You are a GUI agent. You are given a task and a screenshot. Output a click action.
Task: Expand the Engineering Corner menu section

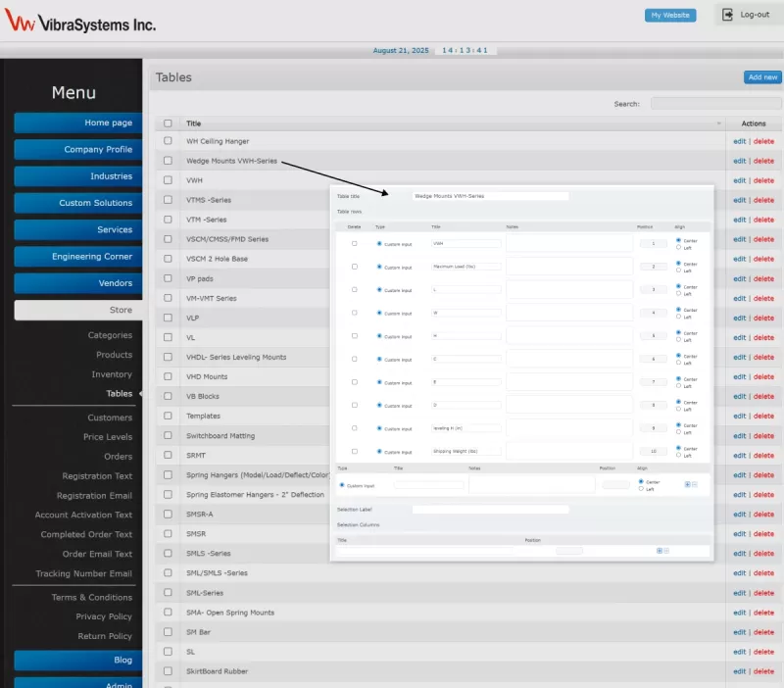(77, 257)
